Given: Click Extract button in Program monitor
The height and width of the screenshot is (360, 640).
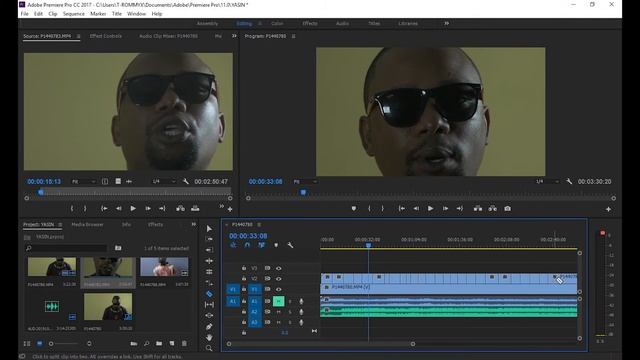Looking at the screenshot, I should coord(493,209).
